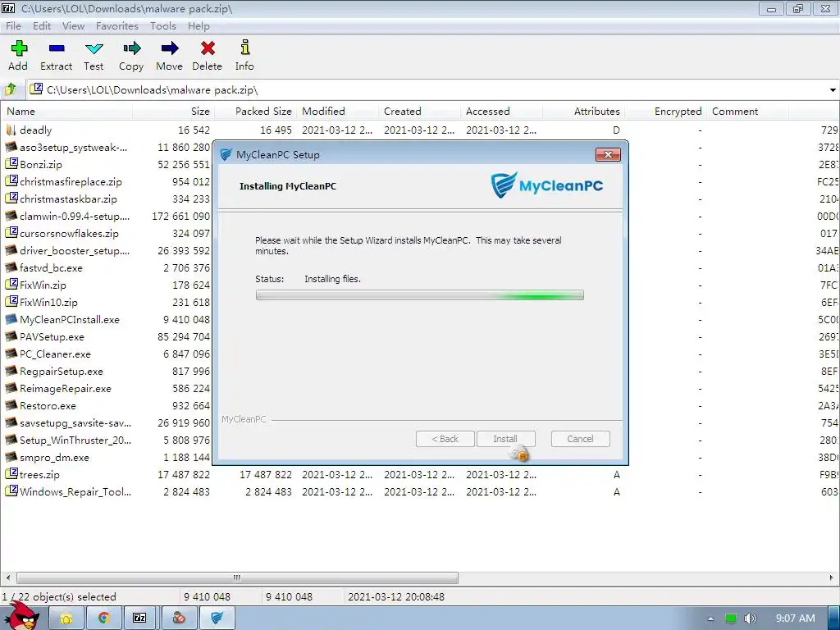Click the scrollbar right arrow
The height and width of the screenshot is (630, 840).
(832, 577)
